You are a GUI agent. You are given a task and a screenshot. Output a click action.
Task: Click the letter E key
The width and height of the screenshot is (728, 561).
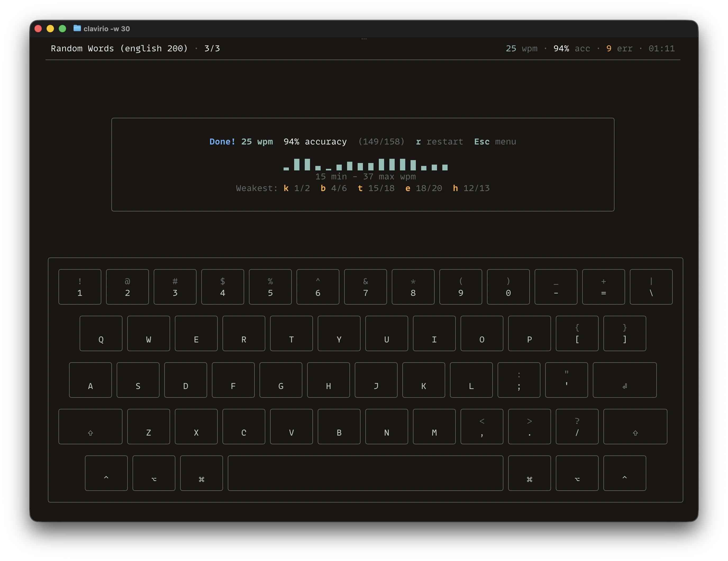coord(196,333)
